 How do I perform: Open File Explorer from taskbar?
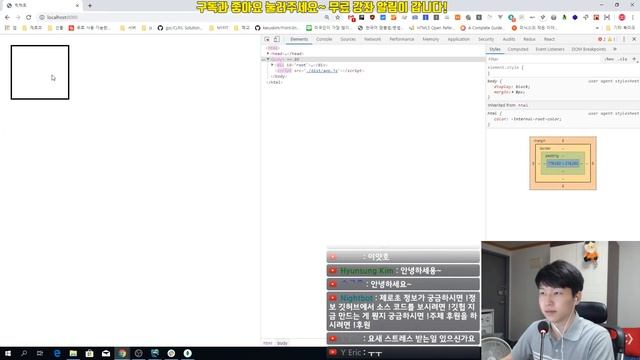click(x=73, y=353)
